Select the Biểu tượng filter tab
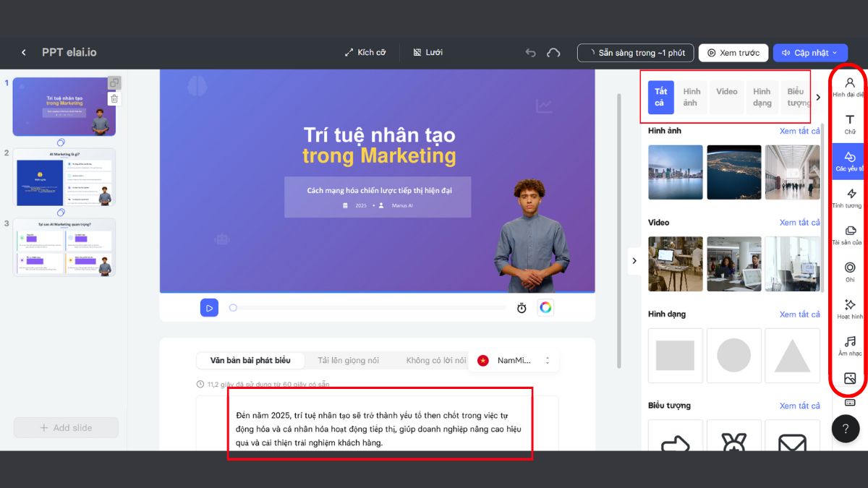This screenshot has width=868, height=488. pyautogui.click(x=796, y=98)
